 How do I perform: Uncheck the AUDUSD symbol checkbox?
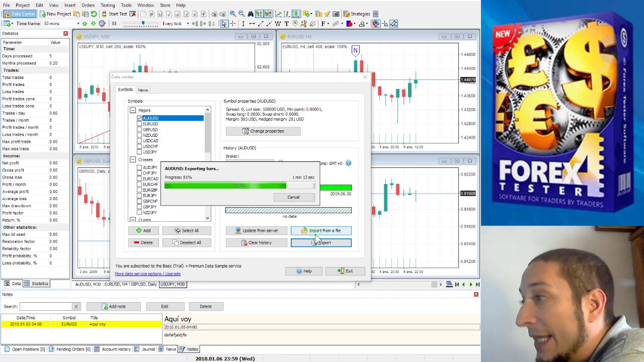point(139,118)
